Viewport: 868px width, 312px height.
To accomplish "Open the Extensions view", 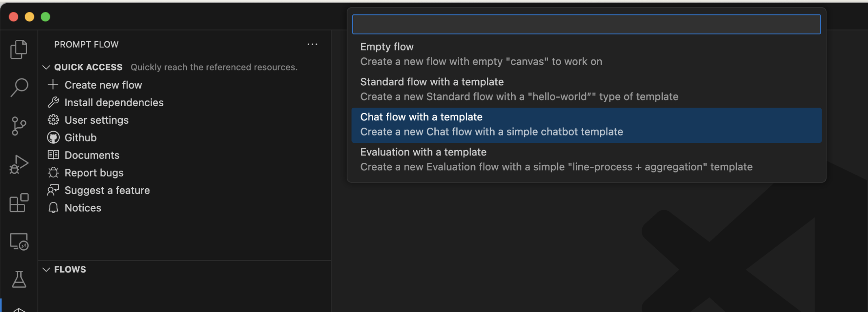I will (x=19, y=203).
